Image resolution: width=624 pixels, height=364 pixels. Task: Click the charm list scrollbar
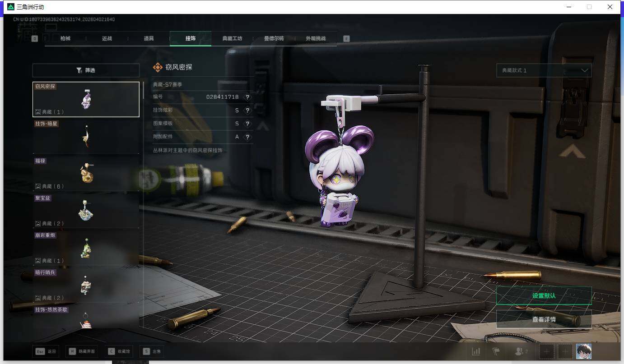coord(144,90)
